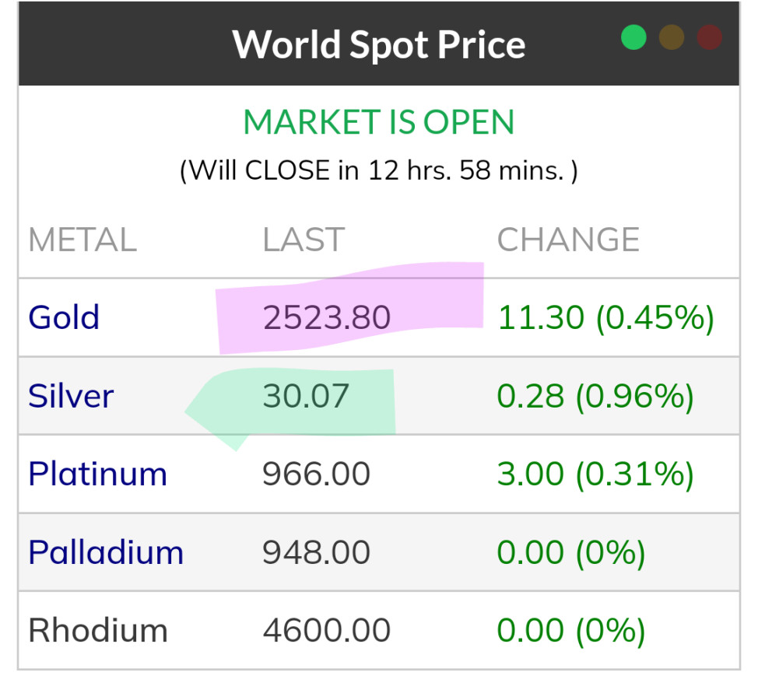
Task: Click the LAST column header
Action: click(x=304, y=240)
